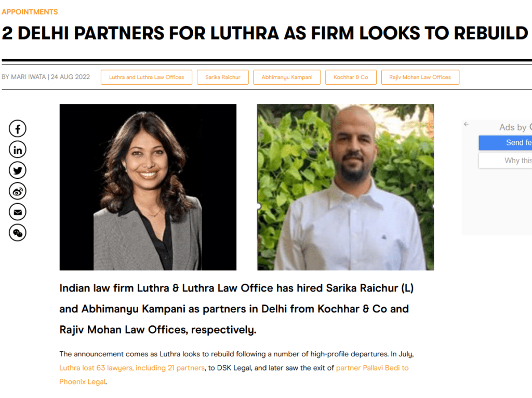
Task: Open the photo of Sarika Raichur
Action: (148, 187)
